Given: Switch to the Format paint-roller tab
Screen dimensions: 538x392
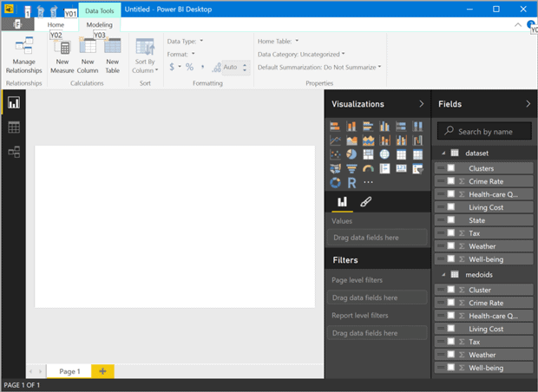Looking at the screenshot, I should 366,202.
